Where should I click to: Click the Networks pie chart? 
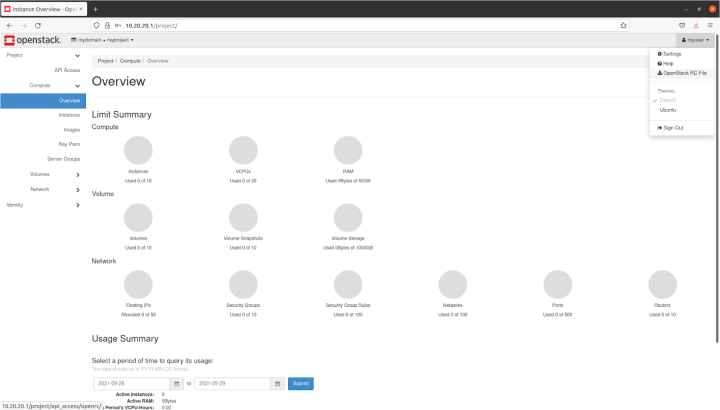tap(453, 285)
